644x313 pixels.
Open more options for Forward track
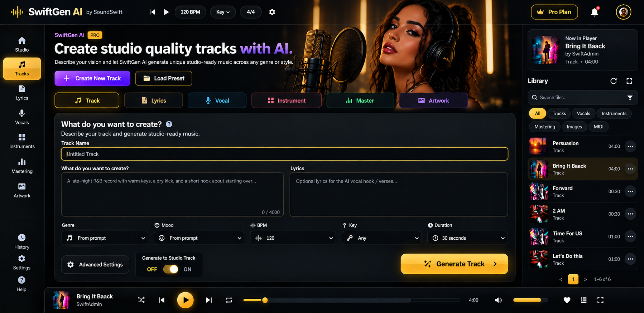(630, 191)
